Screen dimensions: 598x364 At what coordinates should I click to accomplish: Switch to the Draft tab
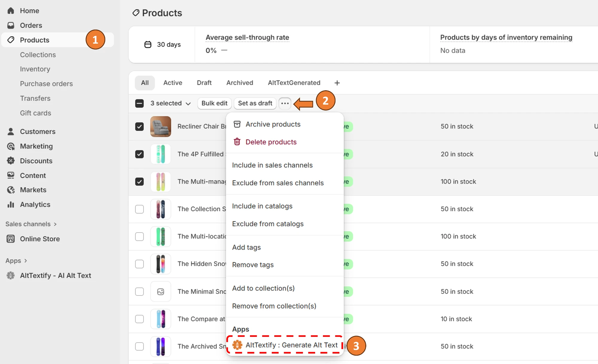[x=204, y=83]
